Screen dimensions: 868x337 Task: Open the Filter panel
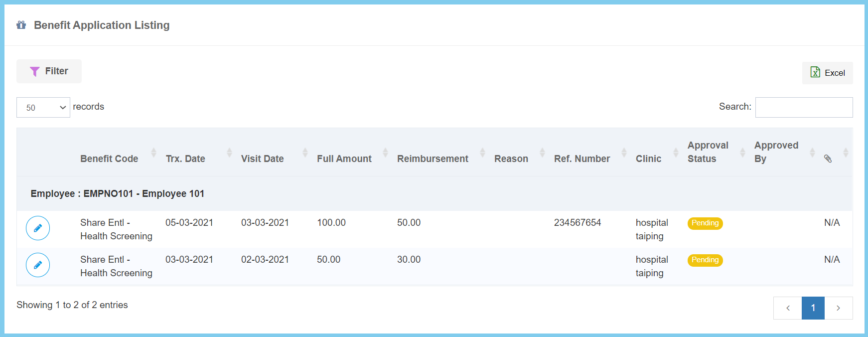(x=49, y=71)
